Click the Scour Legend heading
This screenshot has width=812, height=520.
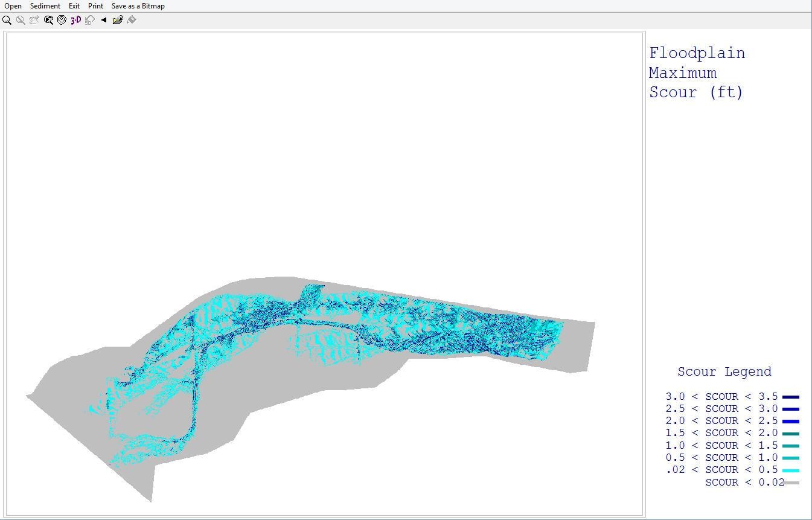[724, 372]
